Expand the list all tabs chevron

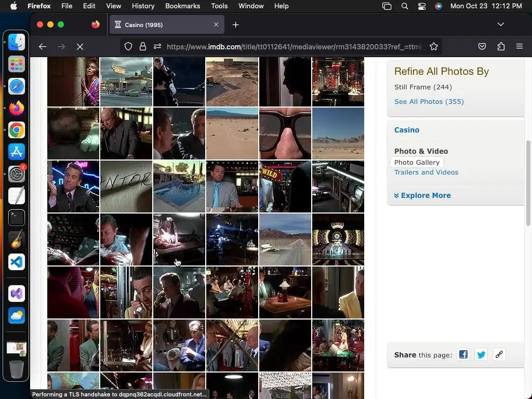pyautogui.click(x=501, y=24)
